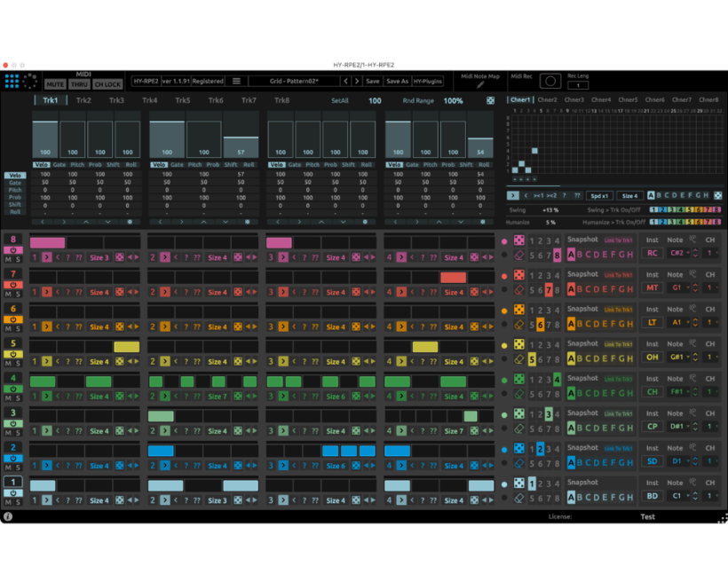728x582 pixels.
Task: Click the Midi Note Map pencil icon
Action: pos(480,85)
